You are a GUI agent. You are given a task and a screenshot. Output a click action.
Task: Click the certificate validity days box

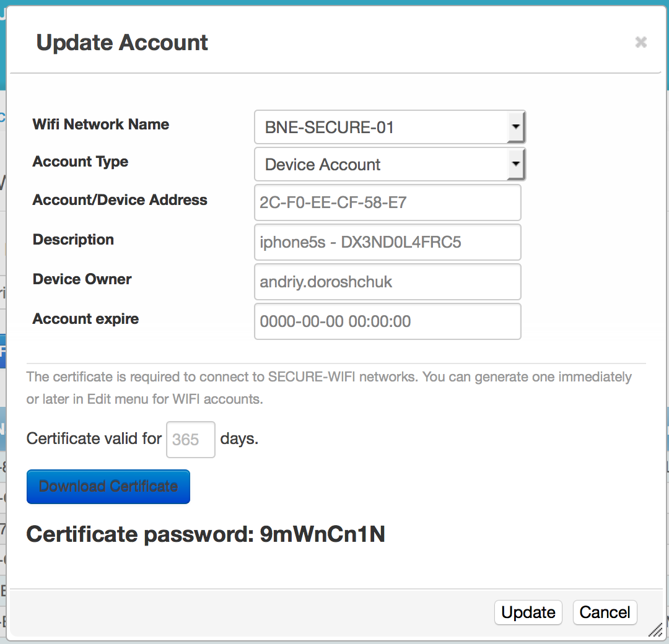click(x=190, y=440)
